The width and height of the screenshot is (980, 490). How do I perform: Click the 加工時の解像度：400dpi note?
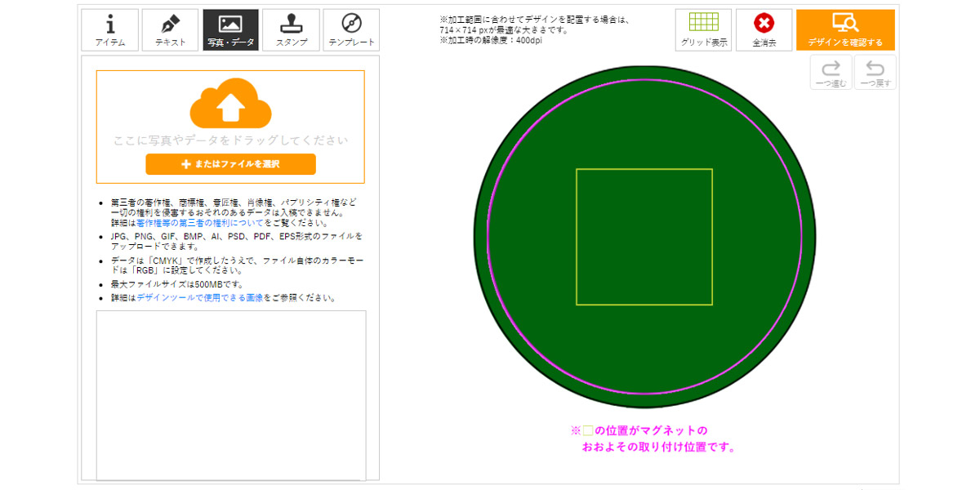tap(490, 40)
